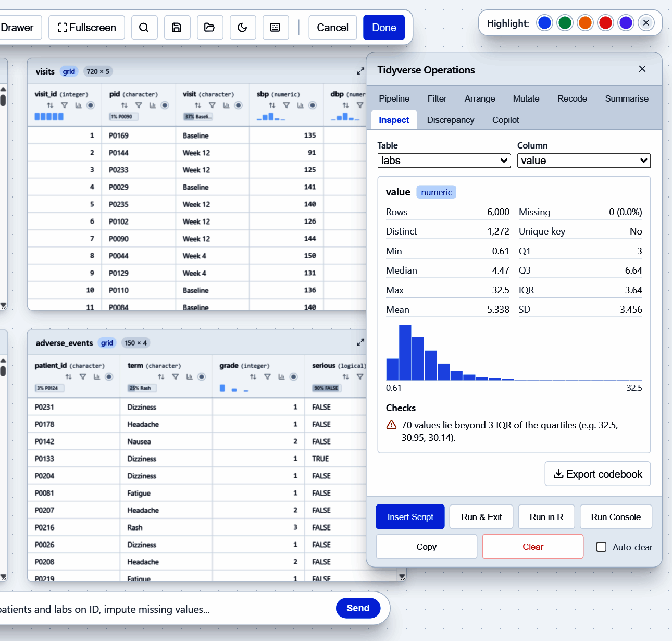
Task: Sort the serious column in adverse_events
Action: pyautogui.click(x=346, y=377)
